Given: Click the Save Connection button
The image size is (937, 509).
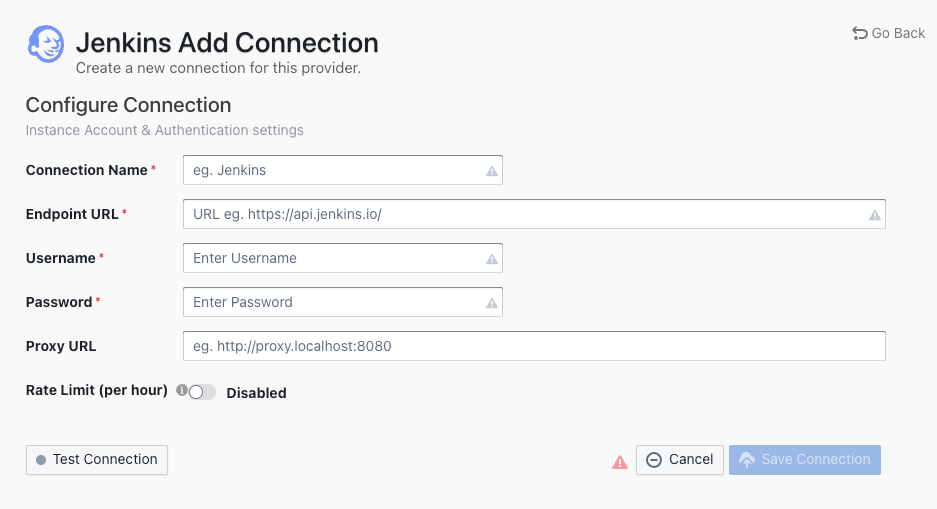Looking at the screenshot, I should pos(804,460).
